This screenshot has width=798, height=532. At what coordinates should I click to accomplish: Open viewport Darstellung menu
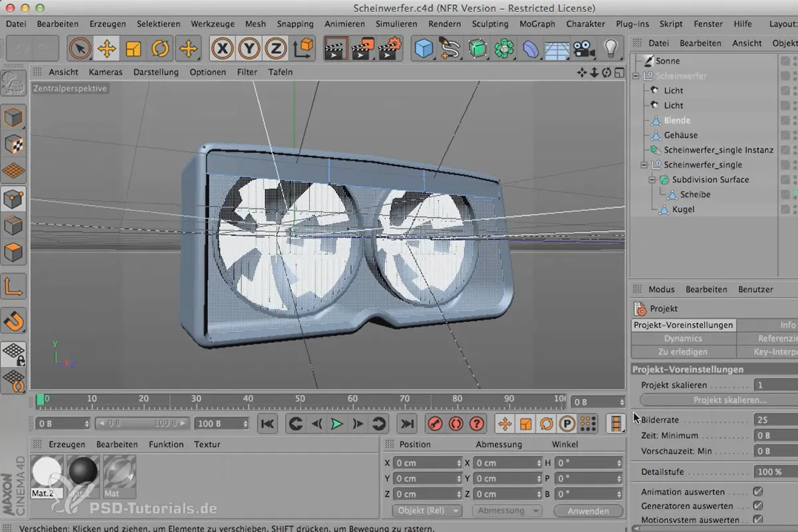tap(156, 72)
